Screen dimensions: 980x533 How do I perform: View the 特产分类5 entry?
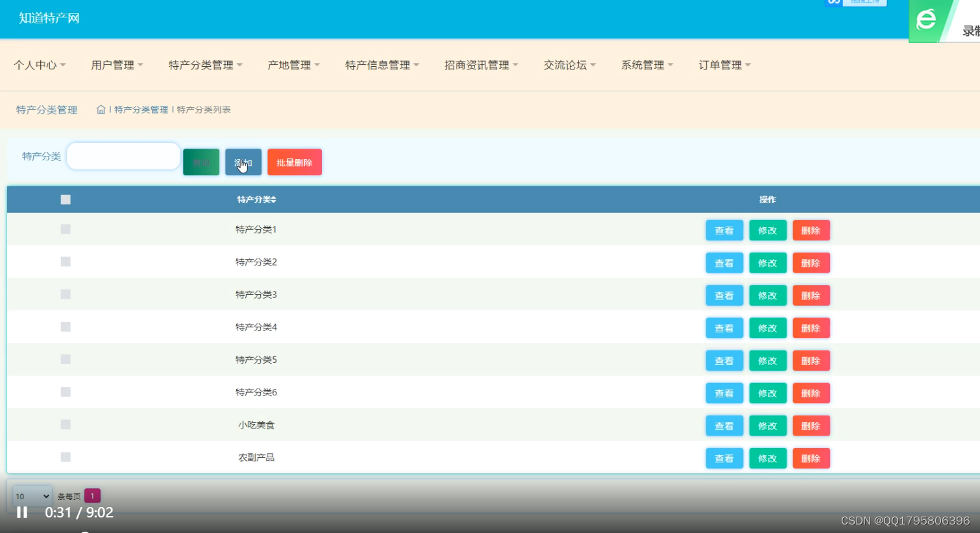tap(724, 360)
